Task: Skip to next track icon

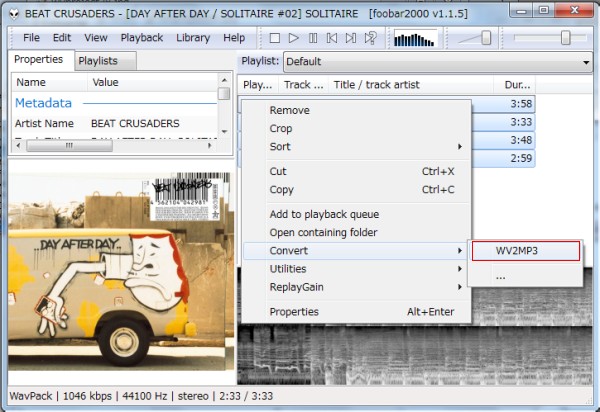Action: coord(351,38)
